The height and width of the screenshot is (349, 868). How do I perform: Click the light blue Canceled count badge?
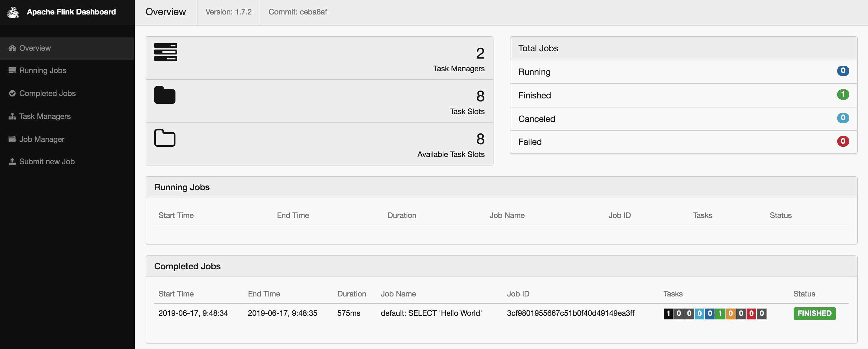pos(843,118)
